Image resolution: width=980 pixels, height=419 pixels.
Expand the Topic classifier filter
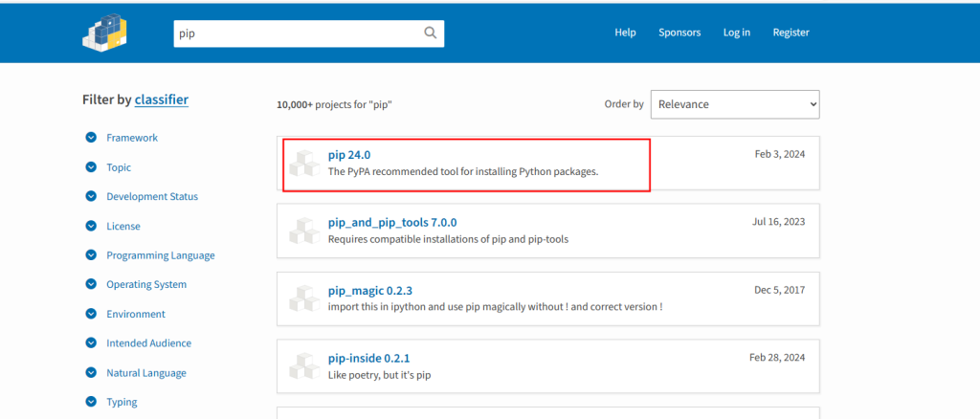tap(91, 167)
